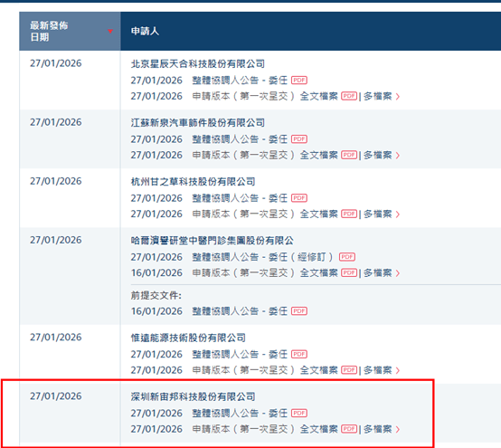501x448 pixels.
Task: Select applicant name 惟遠能源技術股份有限公司
Action: [x=188, y=338]
